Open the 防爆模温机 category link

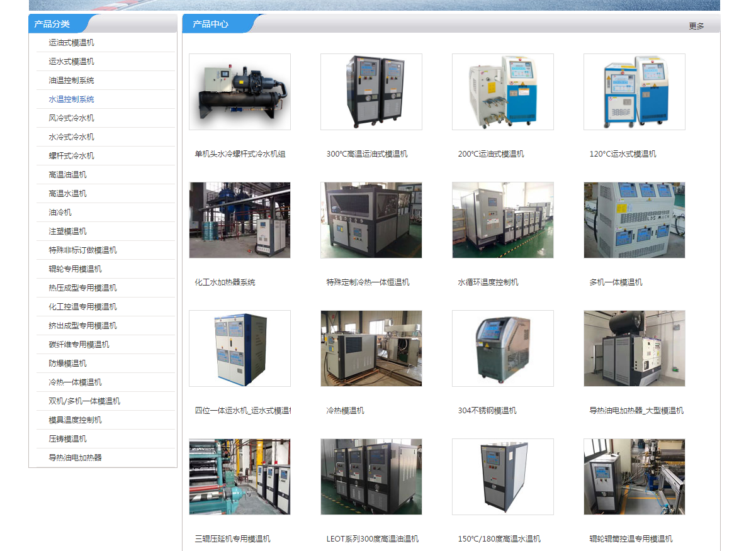(68, 364)
